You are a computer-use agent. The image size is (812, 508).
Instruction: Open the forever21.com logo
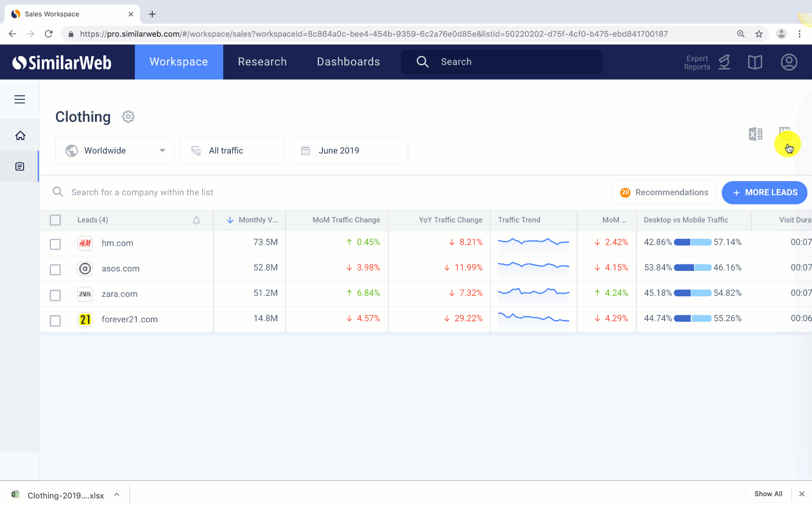point(85,319)
